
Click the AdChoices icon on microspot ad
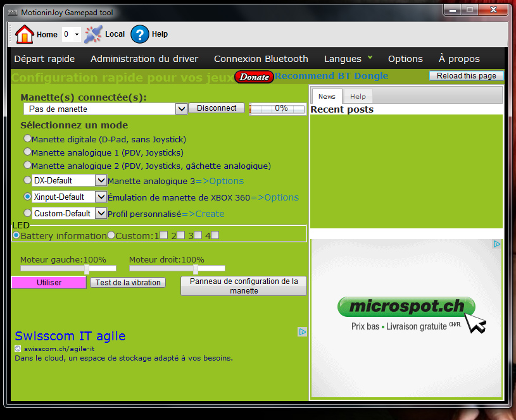(497, 244)
